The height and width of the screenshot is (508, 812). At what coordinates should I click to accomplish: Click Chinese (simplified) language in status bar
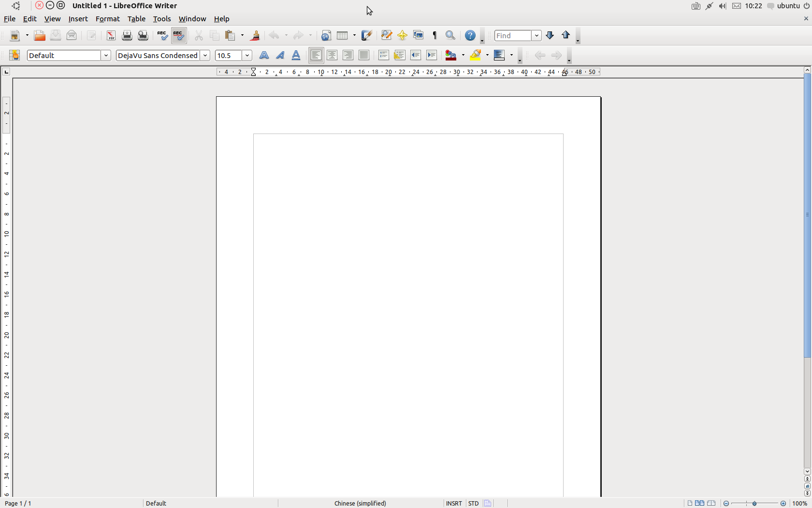[x=360, y=504]
